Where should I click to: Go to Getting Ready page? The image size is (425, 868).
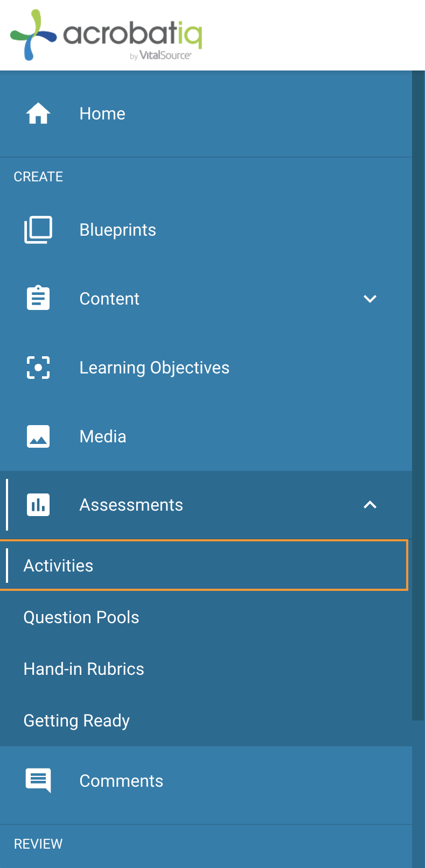tap(76, 721)
